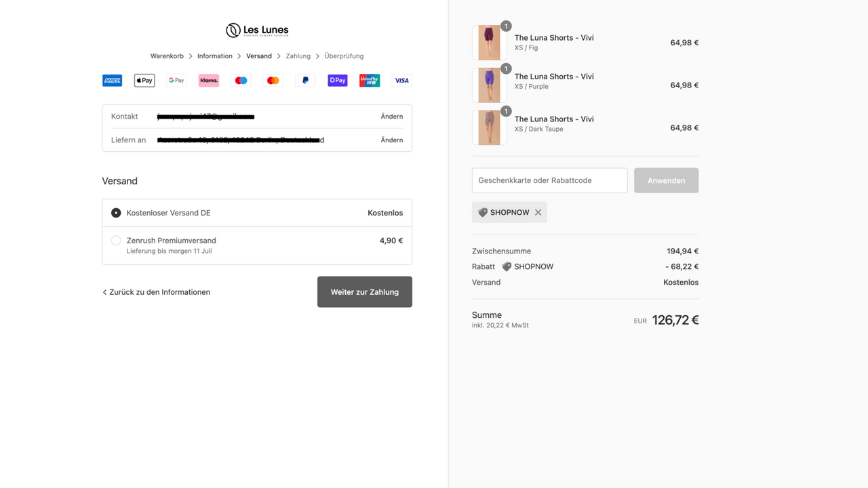The width and height of the screenshot is (868, 488).
Task: Click the Google Pay icon
Action: coord(176,81)
